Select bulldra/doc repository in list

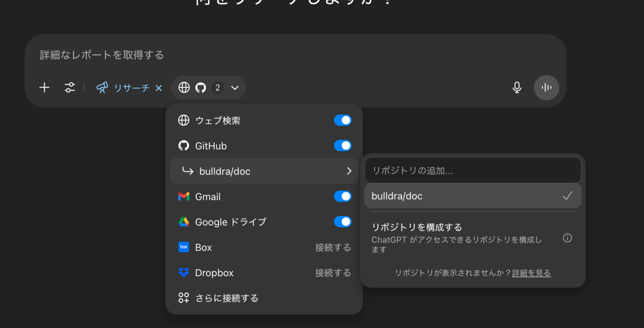473,196
